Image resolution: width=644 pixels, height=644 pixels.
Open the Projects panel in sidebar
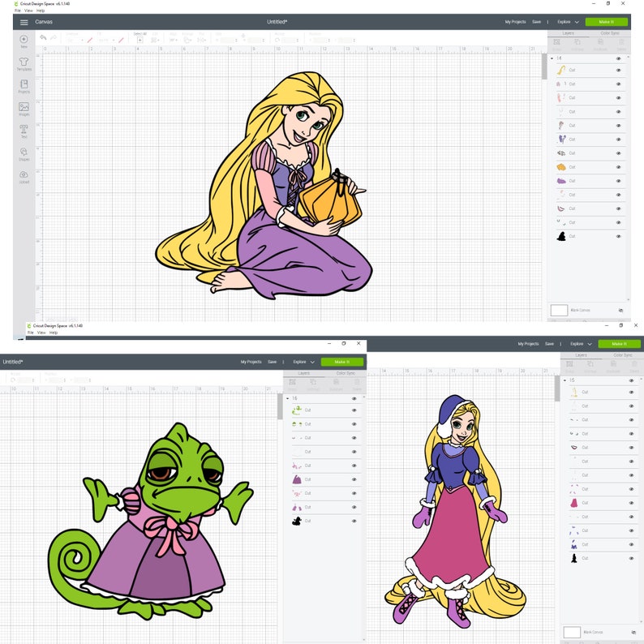(x=24, y=84)
